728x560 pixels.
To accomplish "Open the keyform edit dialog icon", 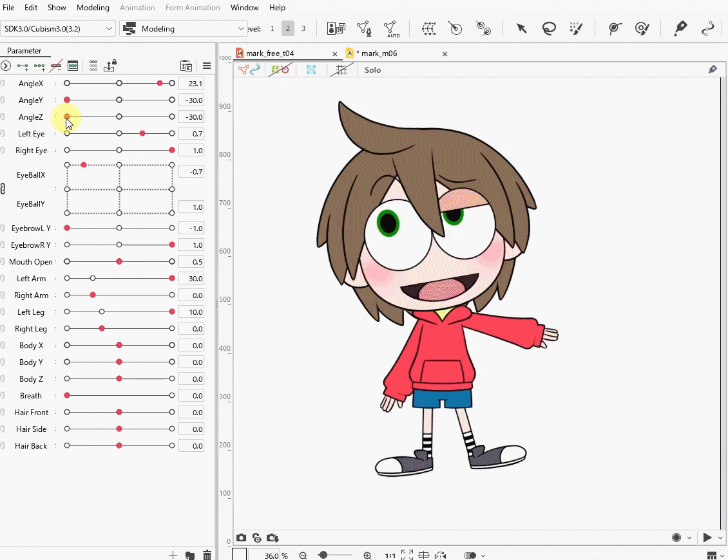I will click(x=73, y=66).
